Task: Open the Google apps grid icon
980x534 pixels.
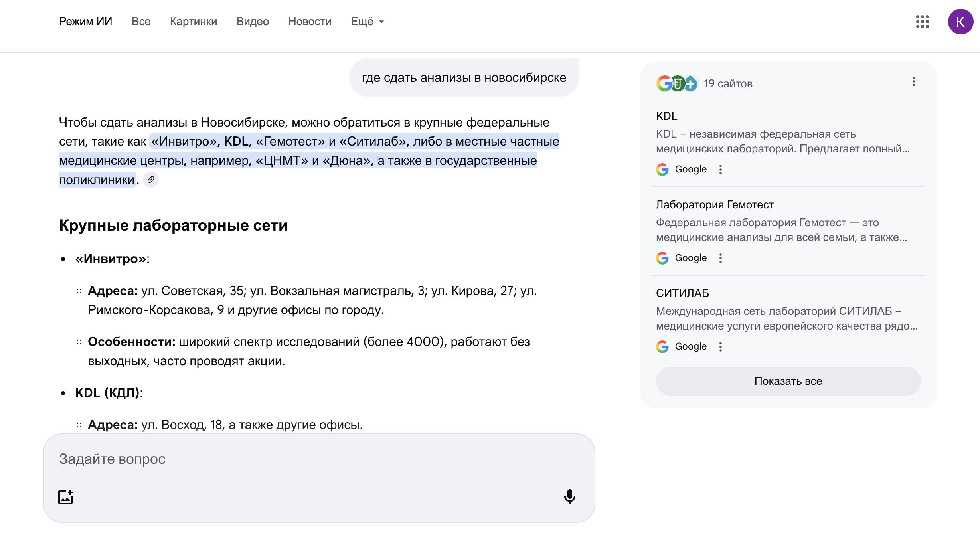Action: (922, 22)
